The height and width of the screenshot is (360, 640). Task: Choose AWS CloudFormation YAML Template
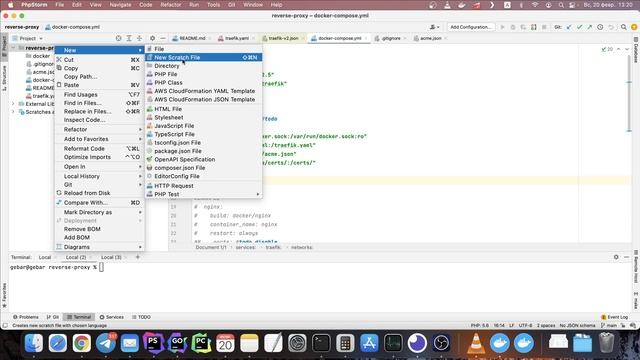[x=203, y=91]
